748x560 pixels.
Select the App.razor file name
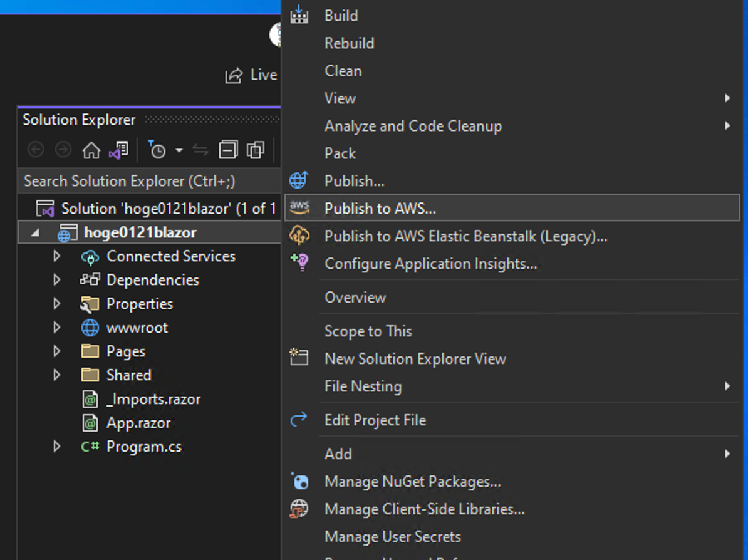coord(138,423)
